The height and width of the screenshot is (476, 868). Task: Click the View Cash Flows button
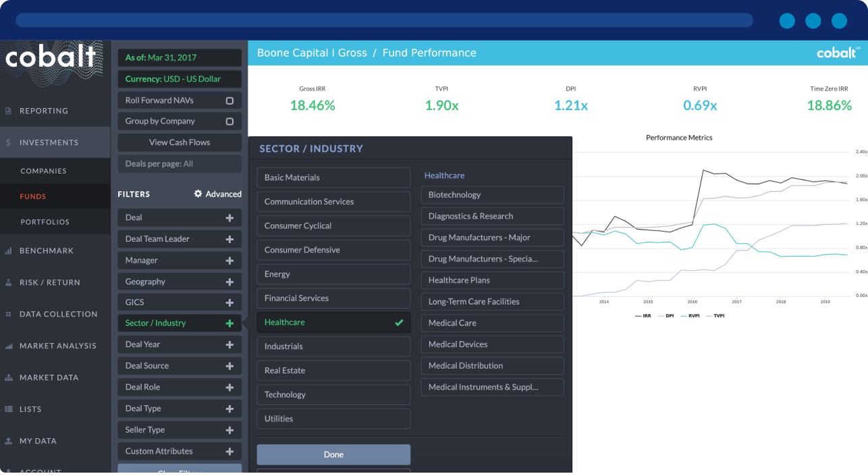click(180, 142)
